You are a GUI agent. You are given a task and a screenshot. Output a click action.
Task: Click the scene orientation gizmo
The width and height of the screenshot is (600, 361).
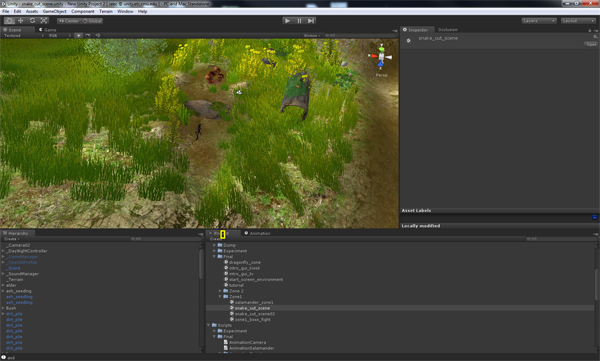pos(381,57)
